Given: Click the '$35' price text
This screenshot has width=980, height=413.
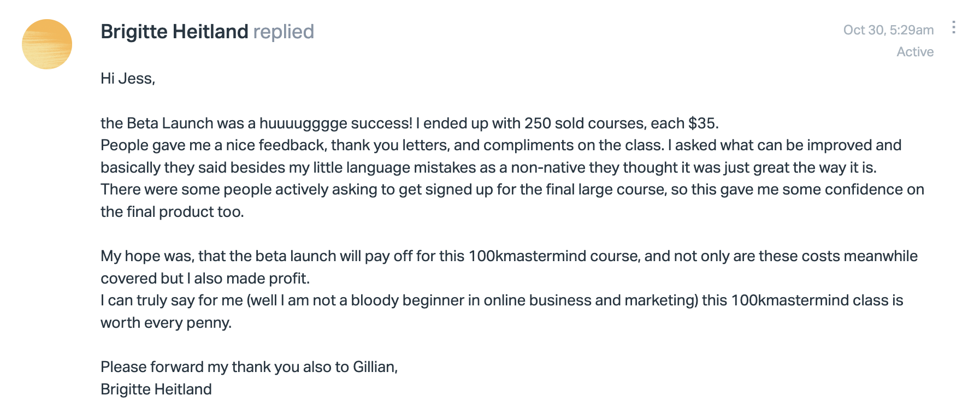Looking at the screenshot, I should pyautogui.click(x=702, y=123).
